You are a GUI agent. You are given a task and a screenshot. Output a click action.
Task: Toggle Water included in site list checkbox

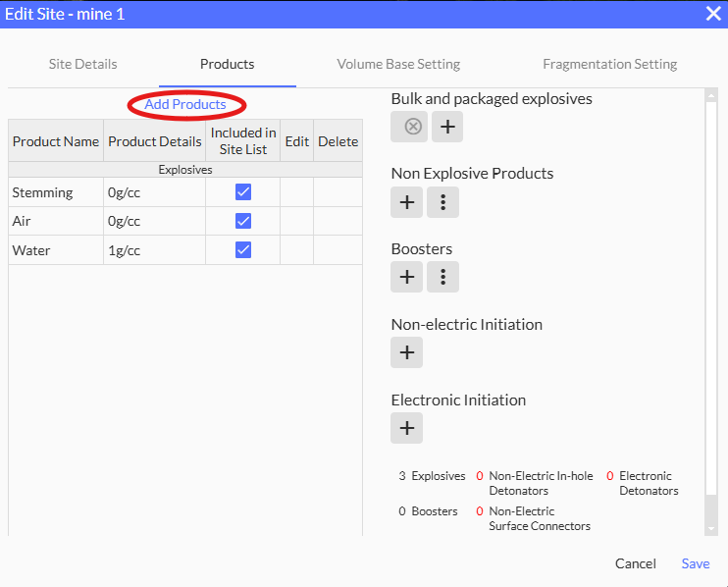243,250
